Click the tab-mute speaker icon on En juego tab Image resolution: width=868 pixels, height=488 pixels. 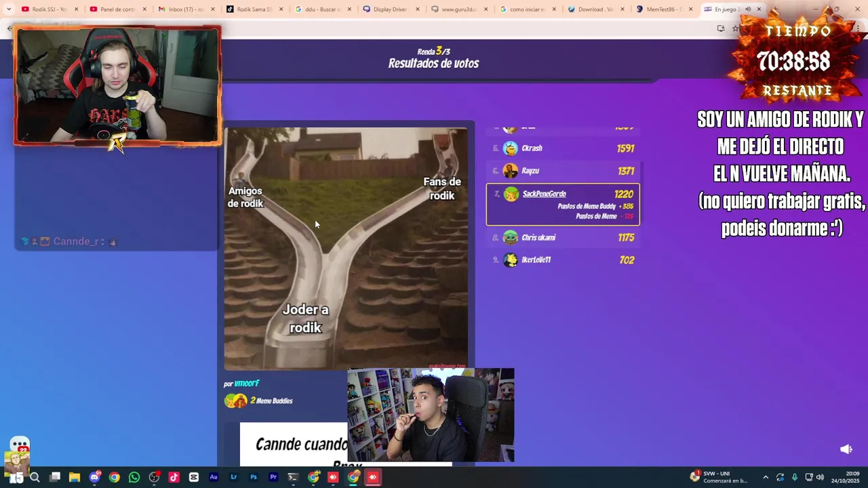coord(748,9)
